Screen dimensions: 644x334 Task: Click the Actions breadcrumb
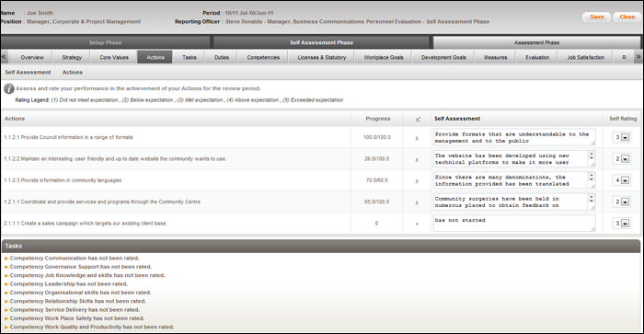(73, 73)
